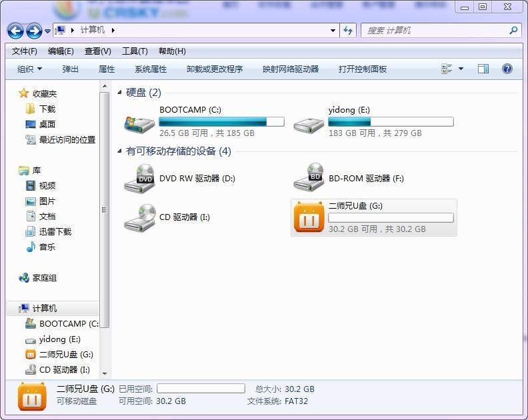Click the change view icon
The width and height of the screenshot is (528, 420).
click(x=447, y=69)
